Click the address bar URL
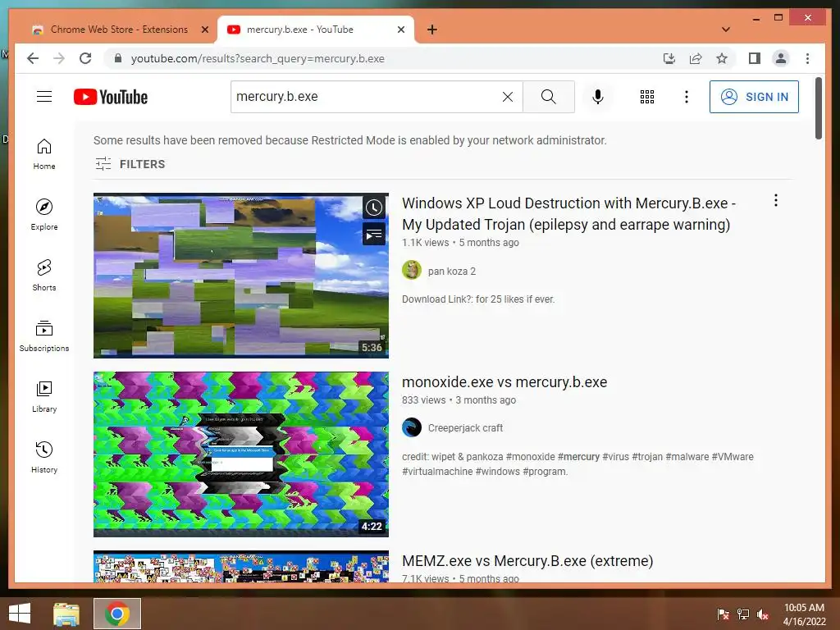Viewport: 840px width, 630px height. click(257, 58)
